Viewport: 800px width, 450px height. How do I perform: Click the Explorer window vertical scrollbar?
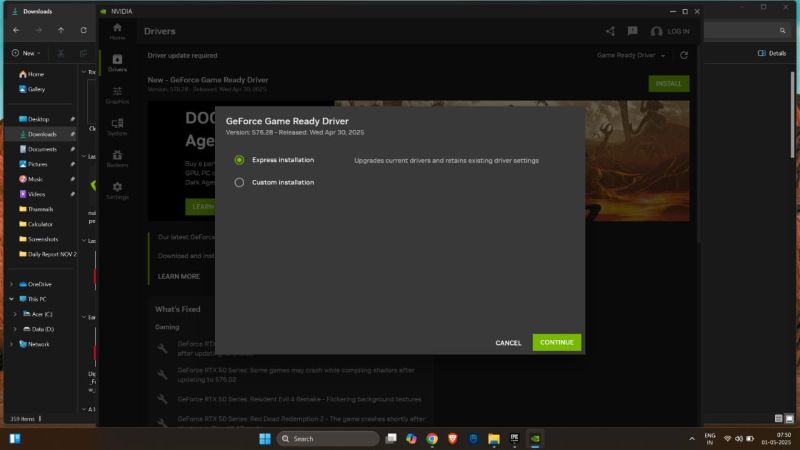point(792,114)
